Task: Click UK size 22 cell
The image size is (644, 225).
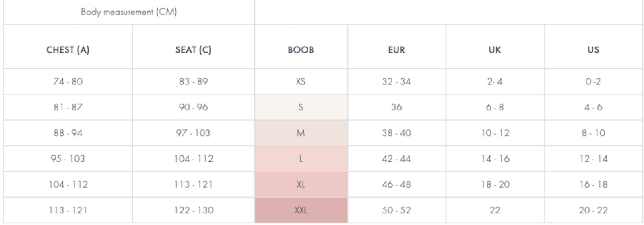Action: click(495, 210)
